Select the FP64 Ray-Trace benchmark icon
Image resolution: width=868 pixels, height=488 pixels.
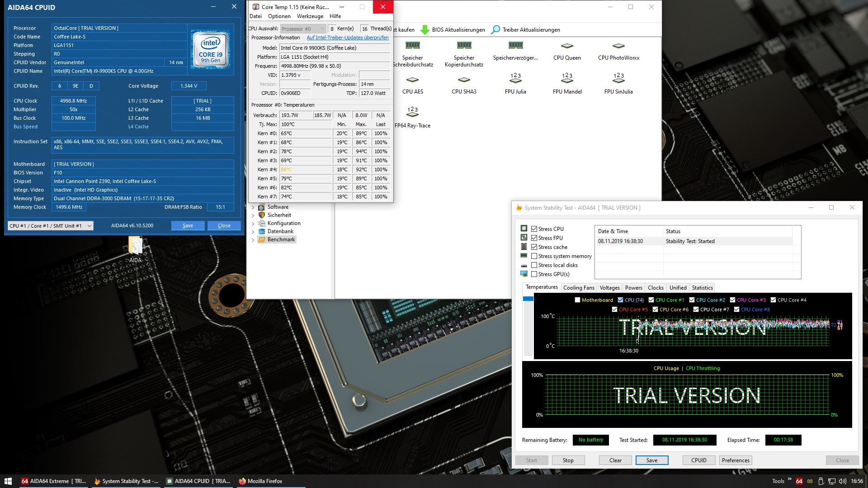tap(412, 113)
